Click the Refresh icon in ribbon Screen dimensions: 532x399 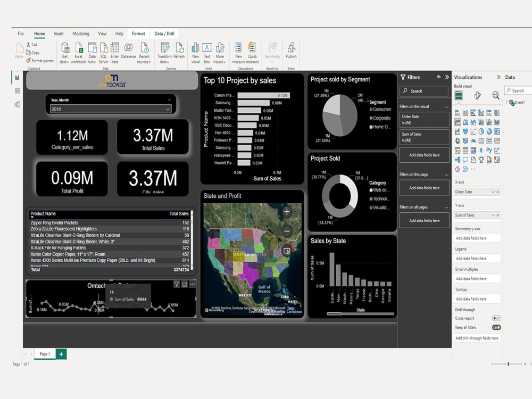[179, 48]
